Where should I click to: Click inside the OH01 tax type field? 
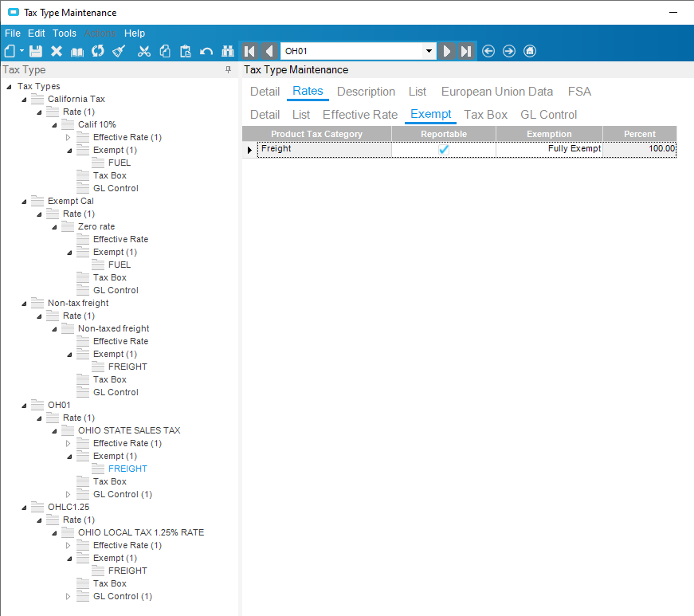tap(352, 51)
